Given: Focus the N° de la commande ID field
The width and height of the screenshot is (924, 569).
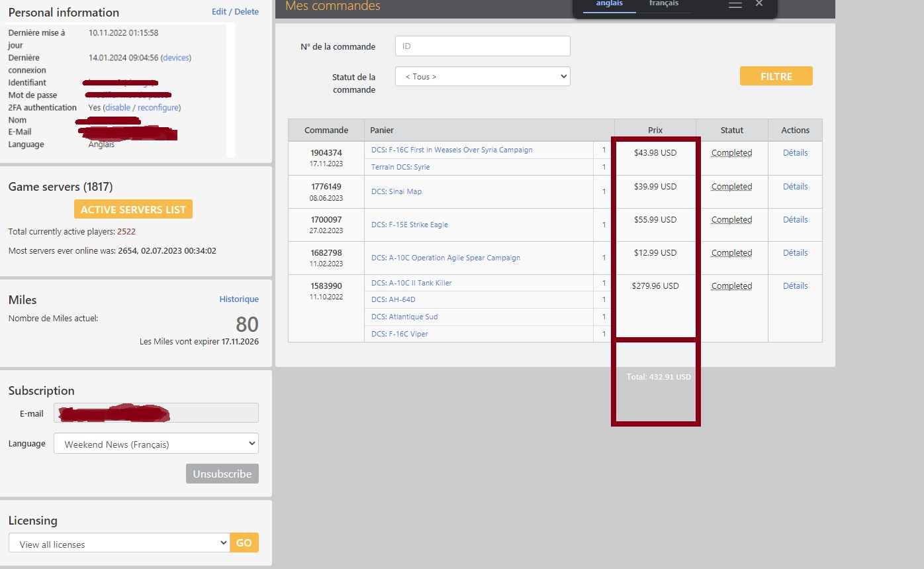Looking at the screenshot, I should [x=483, y=46].
